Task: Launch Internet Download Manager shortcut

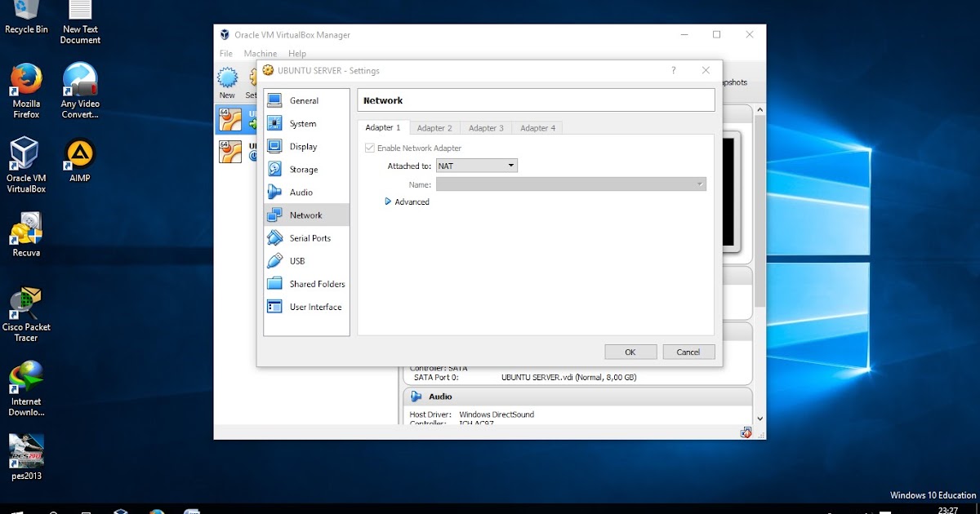Action: (26, 388)
